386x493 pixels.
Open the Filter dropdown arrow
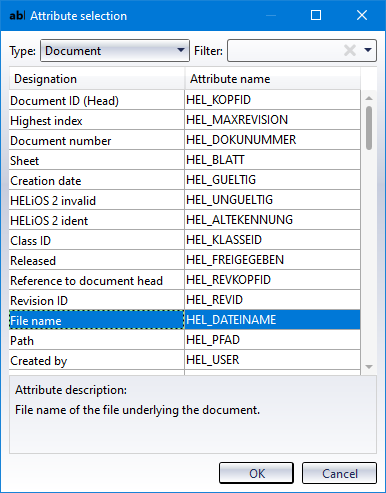(368, 50)
